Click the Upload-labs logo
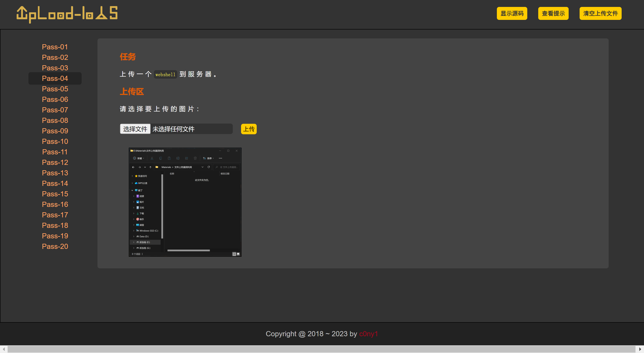This screenshot has height=353, width=644. tap(67, 14)
